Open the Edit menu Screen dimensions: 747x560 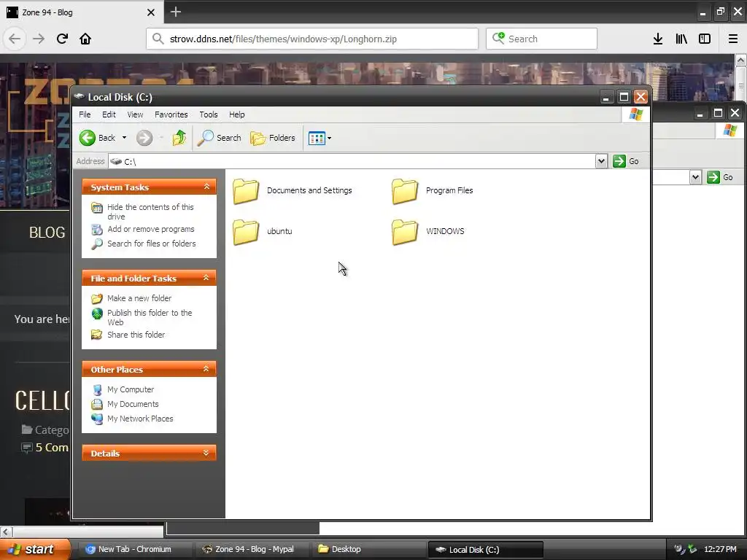pyautogui.click(x=109, y=114)
